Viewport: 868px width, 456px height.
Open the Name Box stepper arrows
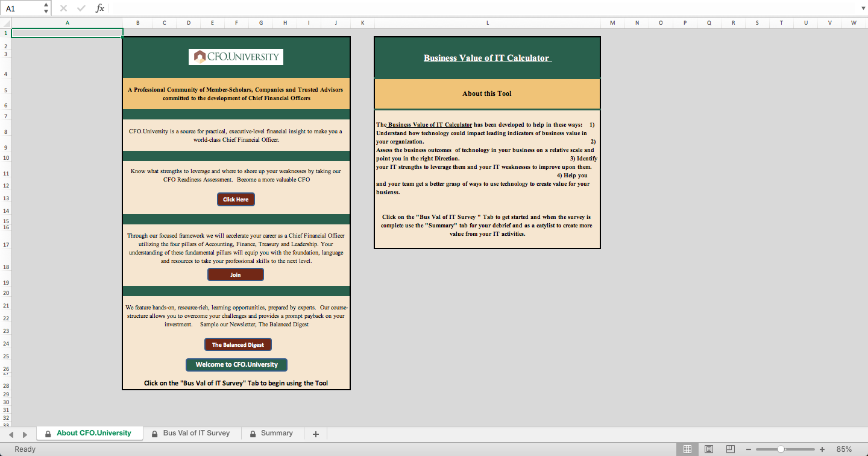click(47, 8)
